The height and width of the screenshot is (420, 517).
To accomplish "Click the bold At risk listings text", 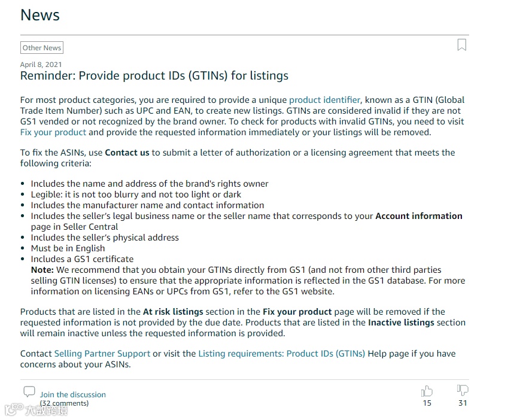I will [173, 312].
